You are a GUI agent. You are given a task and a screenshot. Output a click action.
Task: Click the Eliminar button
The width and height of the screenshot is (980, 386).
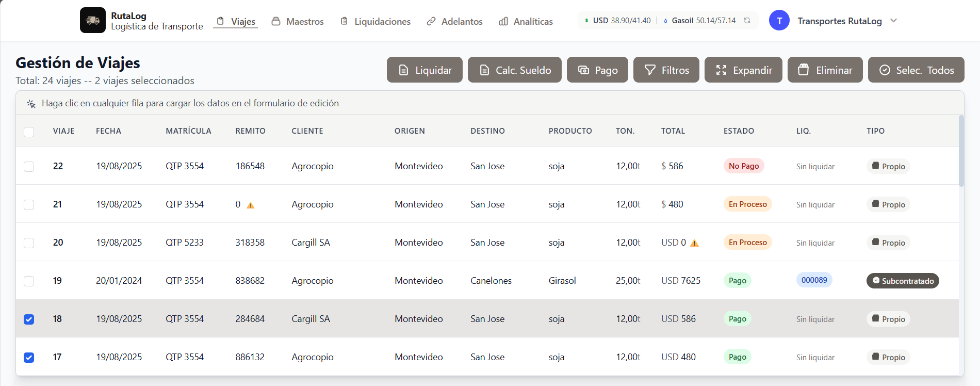pyautogui.click(x=825, y=70)
